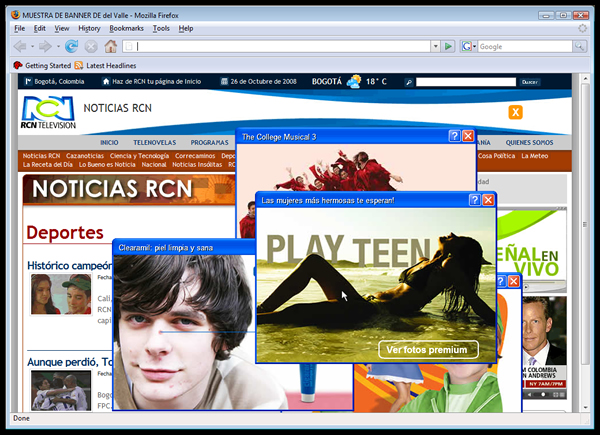Image resolution: width=600 pixels, height=435 pixels.
Task: Open the Bookmarks menu
Action: click(x=126, y=28)
